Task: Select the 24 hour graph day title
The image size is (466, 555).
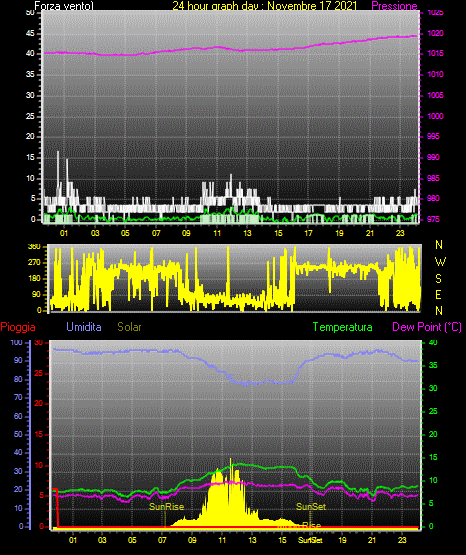Action: 265,6
